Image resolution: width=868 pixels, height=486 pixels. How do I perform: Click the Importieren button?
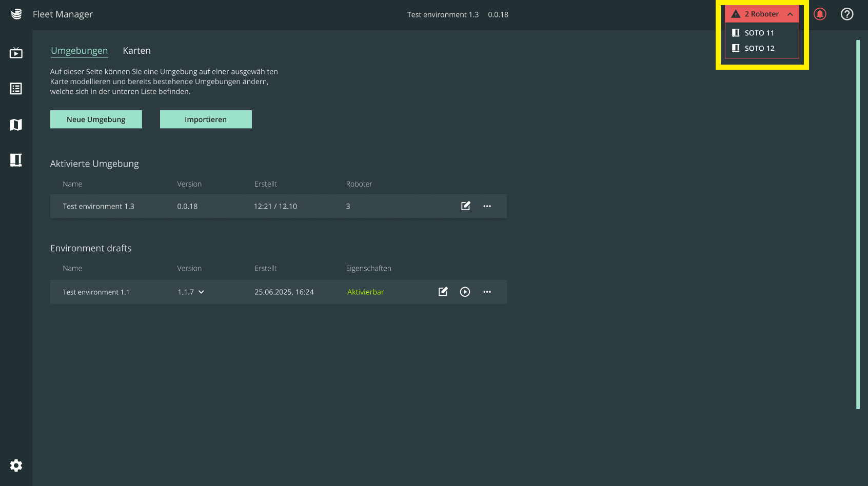tap(206, 119)
